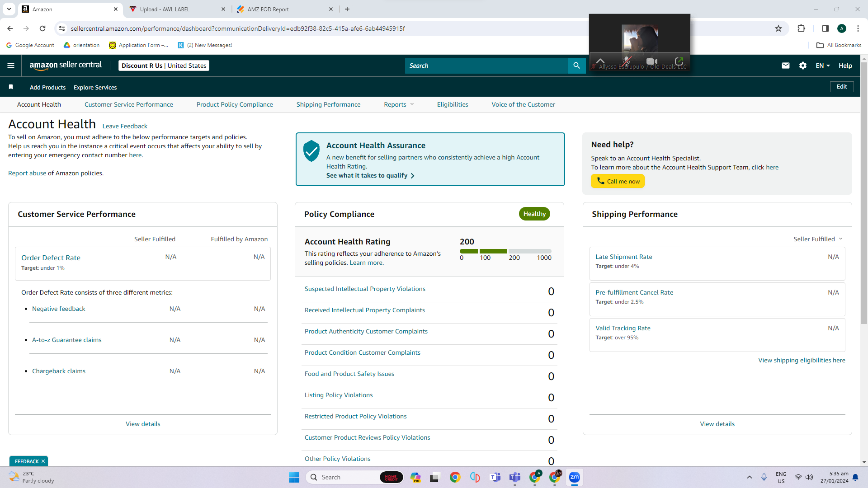Open the Customer Service Performance tab
The height and width of the screenshot is (488, 868).
point(129,104)
